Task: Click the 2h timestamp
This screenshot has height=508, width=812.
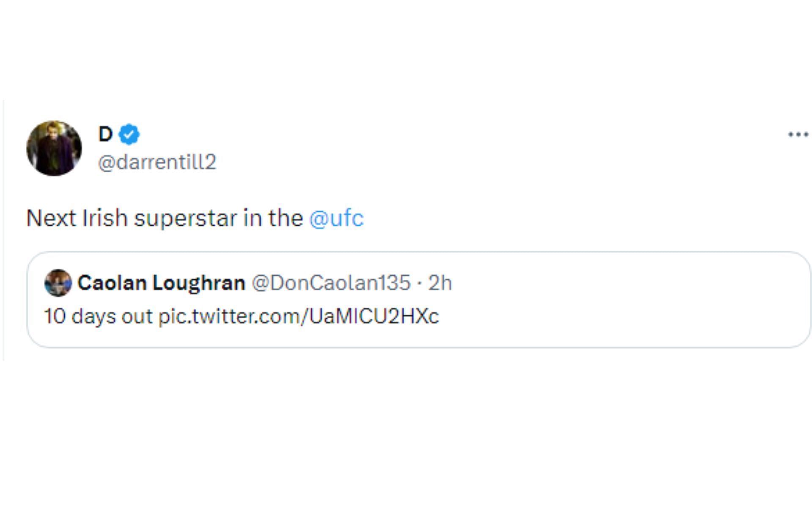Action: (x=440, y=283)
